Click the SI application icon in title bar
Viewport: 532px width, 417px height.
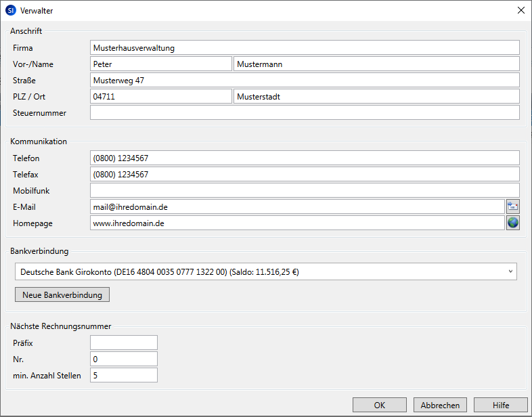click(x=10, y=11)
